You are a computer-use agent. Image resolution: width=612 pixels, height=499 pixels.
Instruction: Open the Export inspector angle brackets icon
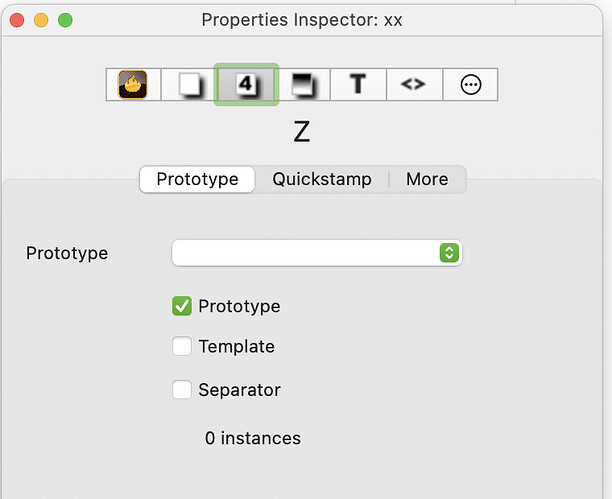click(413, 84)
